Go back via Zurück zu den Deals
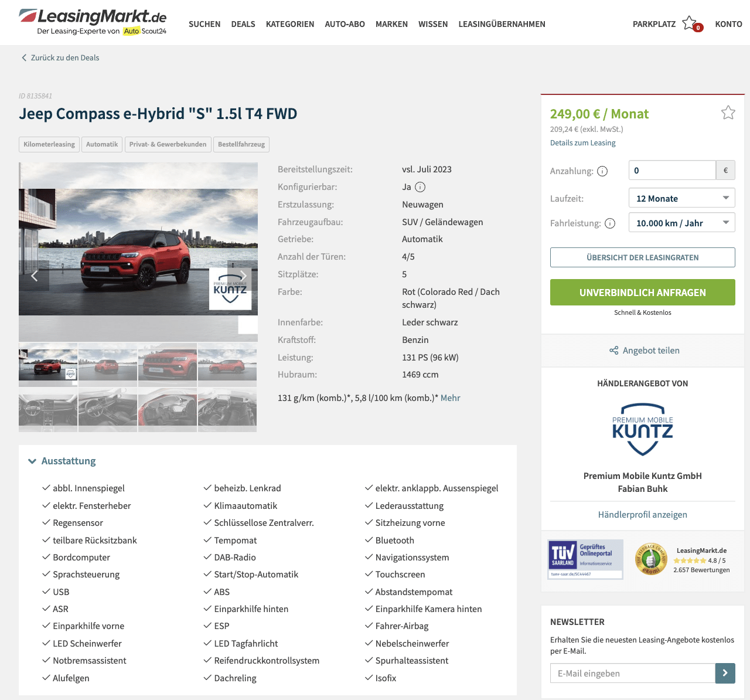This screenshot has height=700, width=750. [x=65, y=57]
